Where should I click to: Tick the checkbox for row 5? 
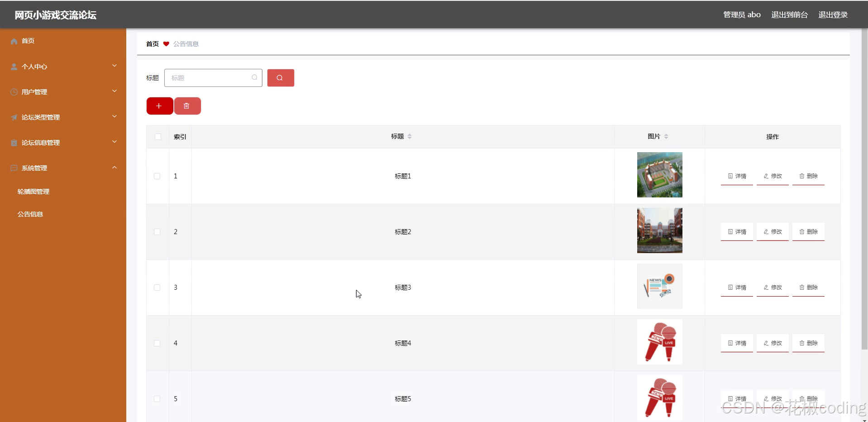point(157,399)
